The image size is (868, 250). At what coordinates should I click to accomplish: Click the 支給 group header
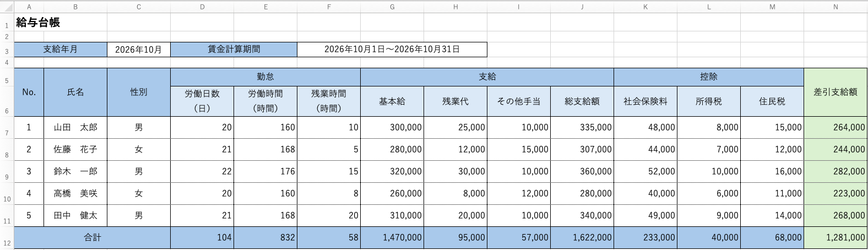pos(487,77)
